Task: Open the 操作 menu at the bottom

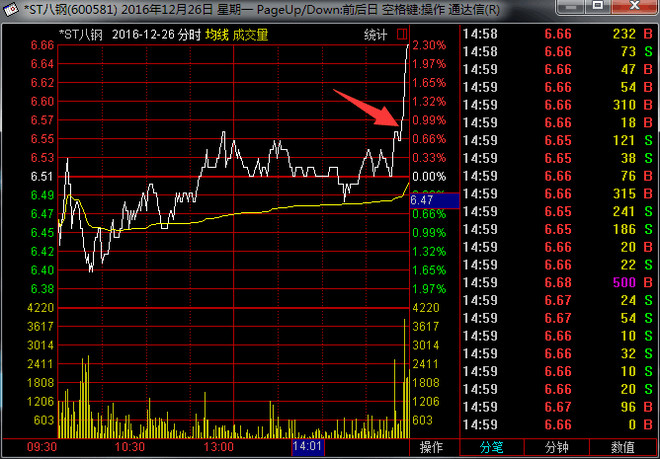Action: 431,447
